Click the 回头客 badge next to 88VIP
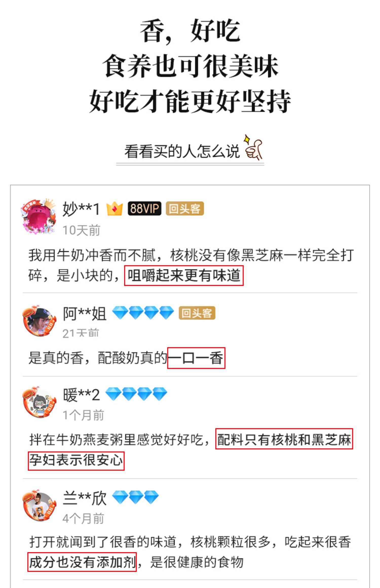Image resolution: width=380 pixels, height=588 pixels. (185, 209)
